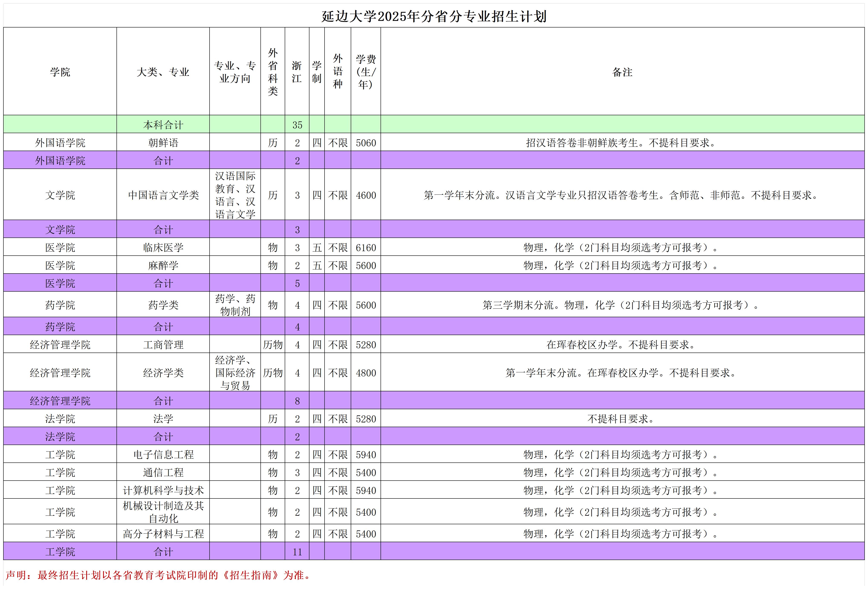868x589 pixels.
Task: Click the 本科合计 cell
Action: 163,124
